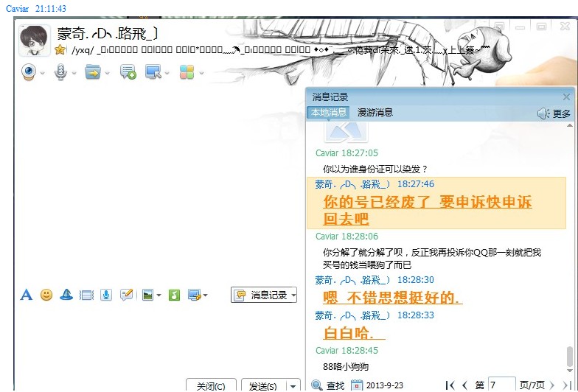Open the send file folder icon
The image size is (578, 392).
[x=93, y=72]
